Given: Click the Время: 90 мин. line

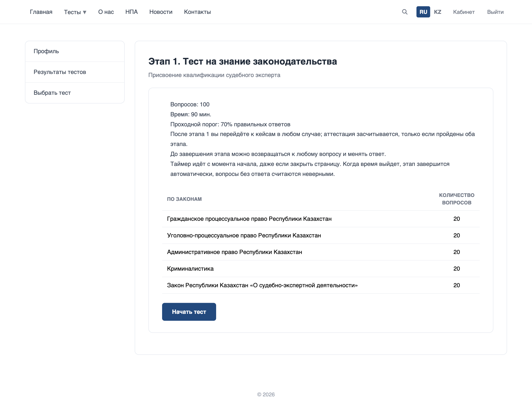Looking at the screenshot, I should click(x=191, y=114).
